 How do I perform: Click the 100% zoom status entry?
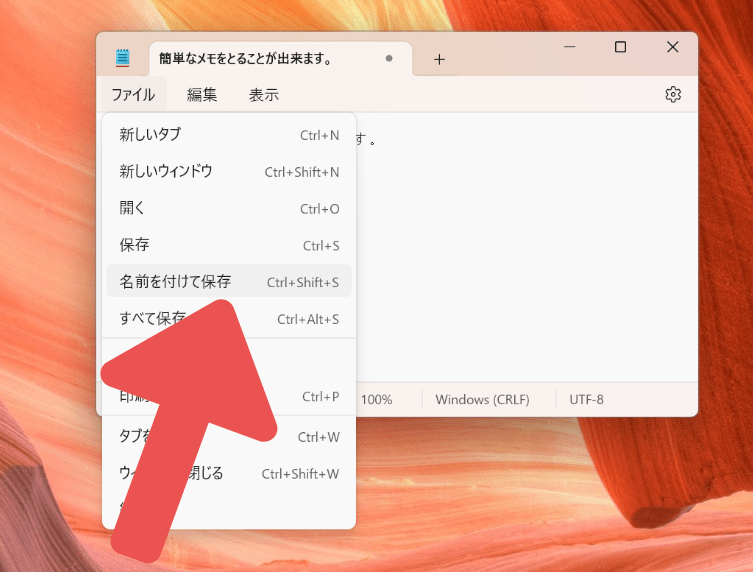click(376, 400)
